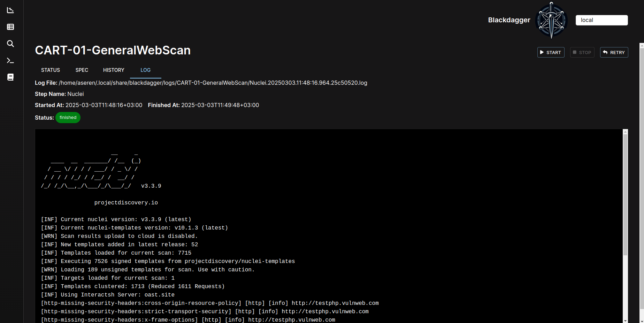The height and width of the screenshot is (323, 644).
Task: Click the 'Step Name: Nuclei' line
Action: point(59,94)
